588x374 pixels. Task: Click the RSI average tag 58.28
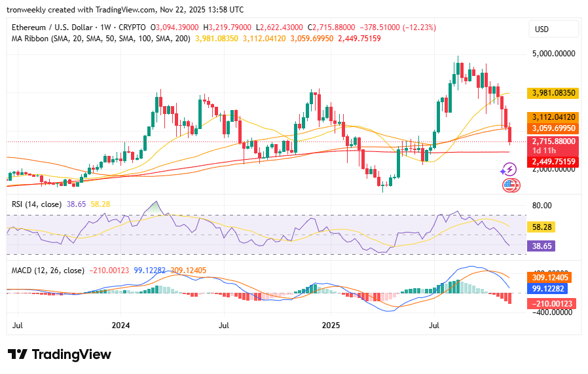(x=541, y=227)
